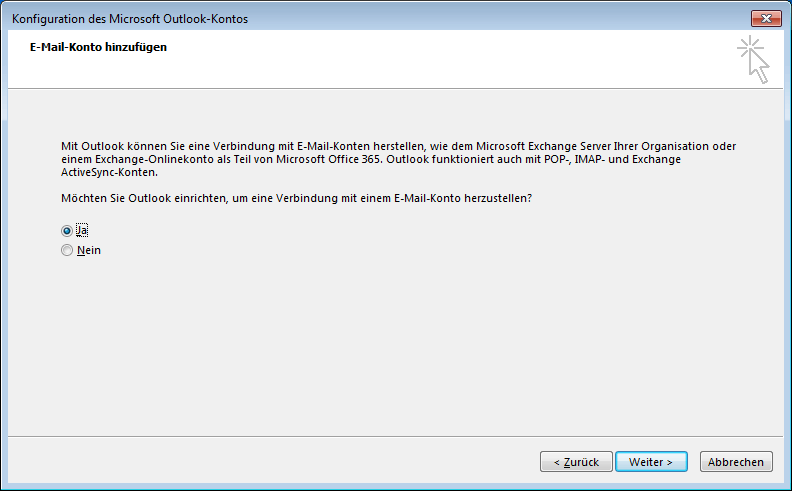Choose the "Nein" radio button circle
792x491 pixels.
(67, 250)
